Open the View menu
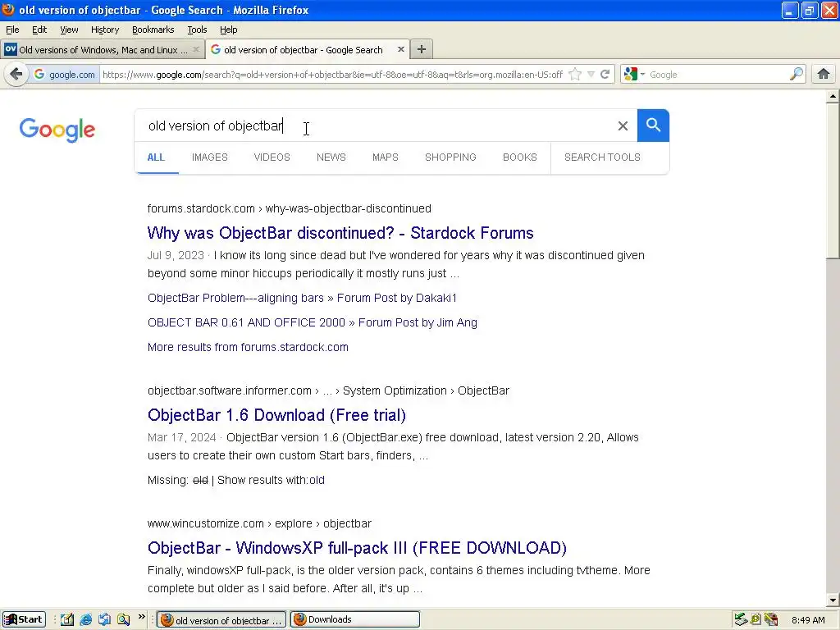 point(69,30)
